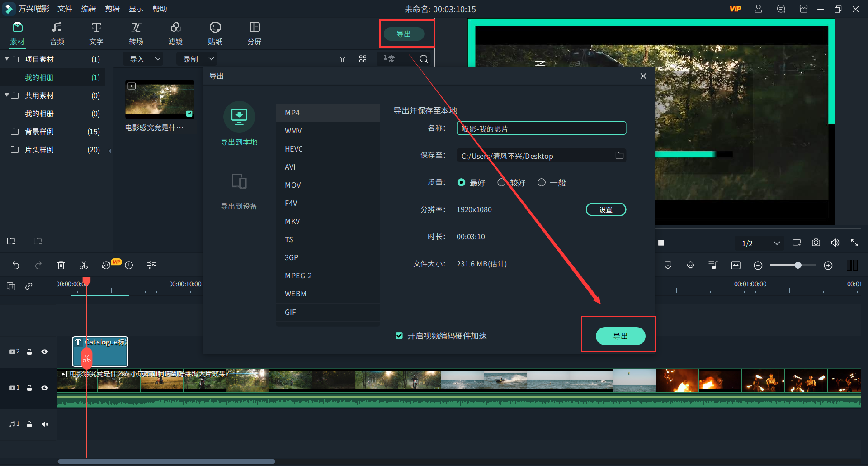This screenshot has width=868, height=466.
Task: Hide video track 1 with the eye icon
Action: click(x=44, y=388)
